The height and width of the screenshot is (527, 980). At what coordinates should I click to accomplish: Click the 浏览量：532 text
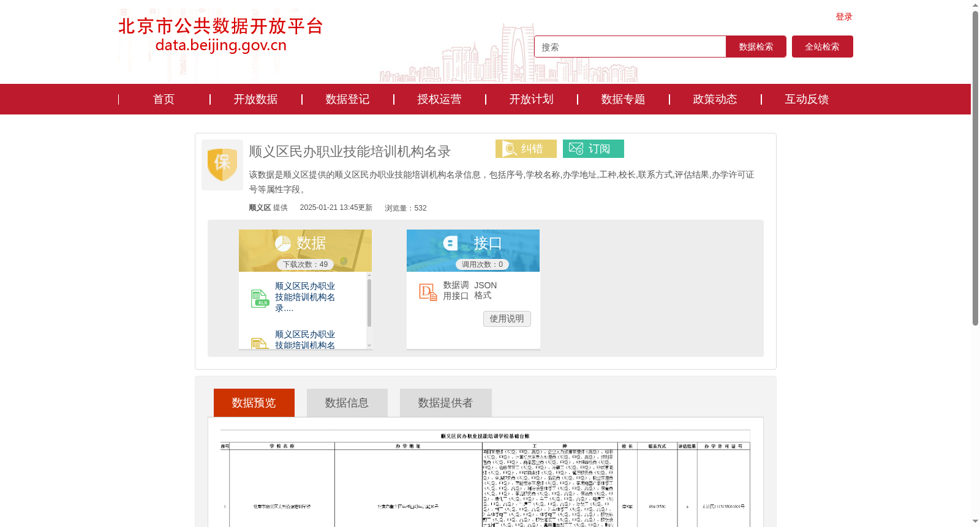point(405,208)
